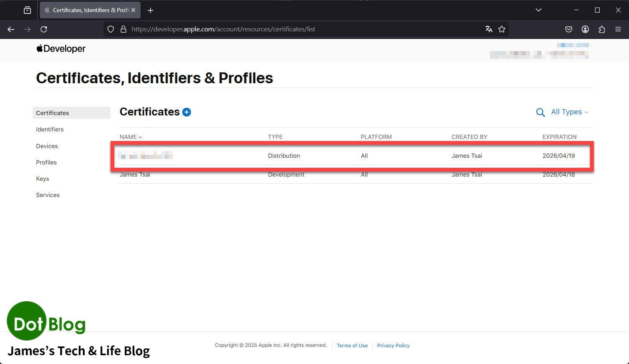Viewport: 629px width, 364px height.
Task: Open the James Tsai Development certificate row
Action: pyautogui.click(x=135, y=175)
